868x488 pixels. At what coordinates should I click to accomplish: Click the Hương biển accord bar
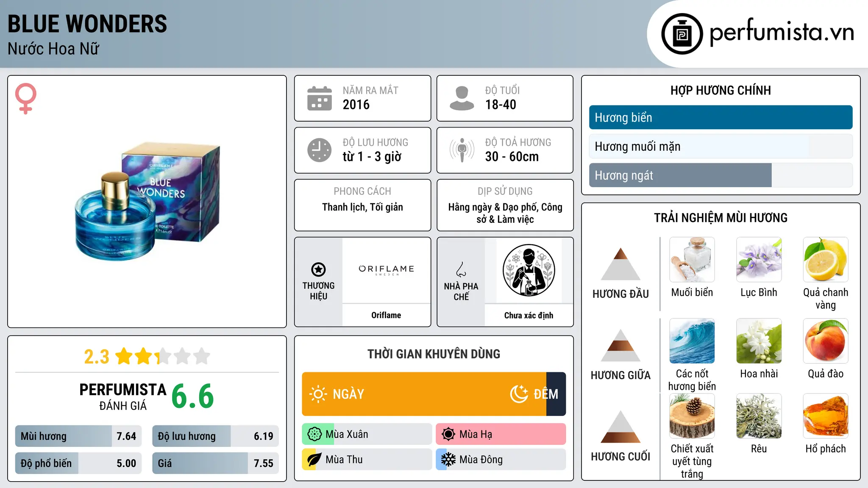pos(721,117)
